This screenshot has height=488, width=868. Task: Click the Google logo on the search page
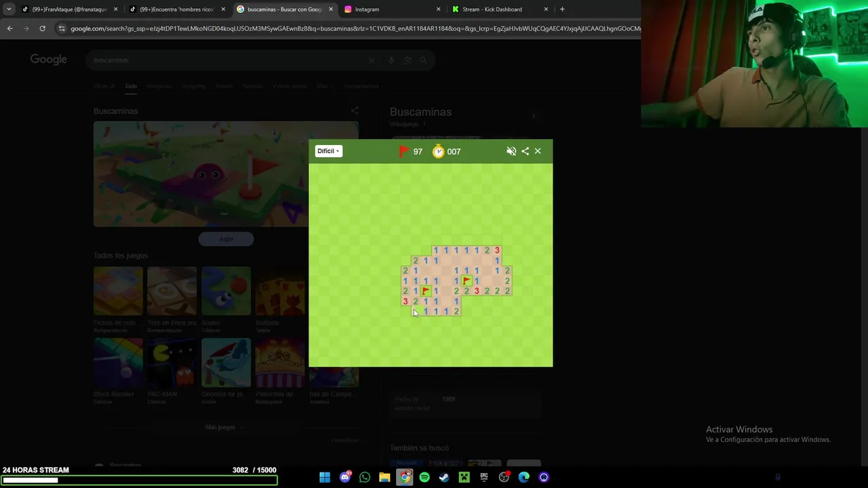pos(48,60)
